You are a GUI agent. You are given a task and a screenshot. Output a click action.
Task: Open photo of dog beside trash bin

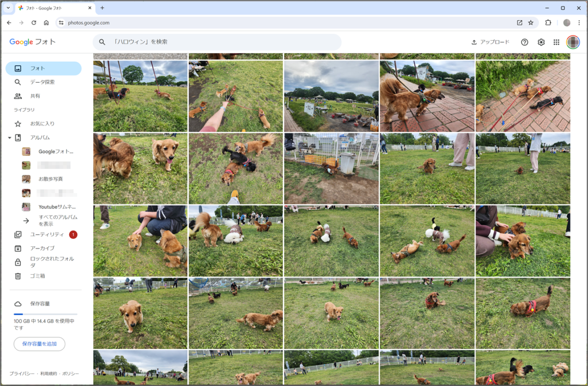pyautogui.click(x=331, y=168)
